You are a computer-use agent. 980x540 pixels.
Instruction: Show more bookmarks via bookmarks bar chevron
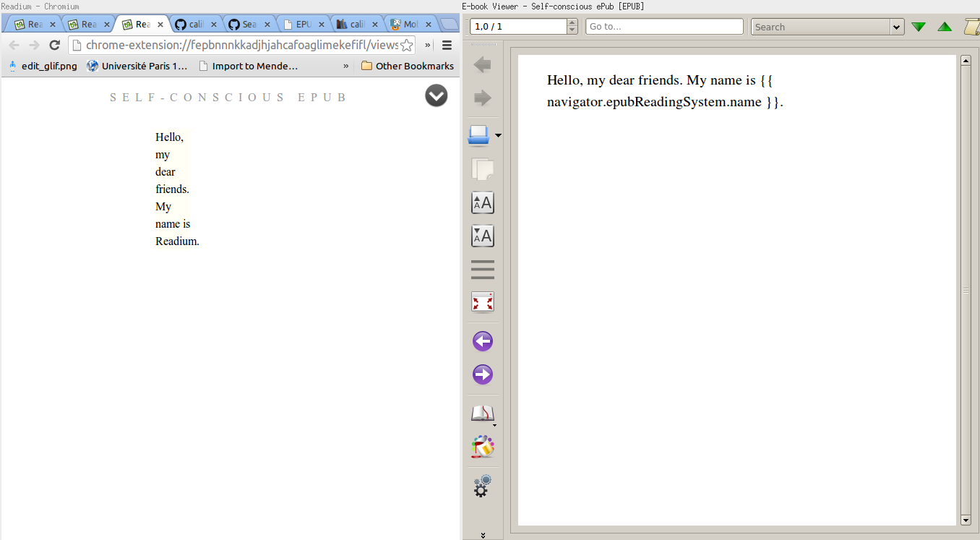coord(345,66)
